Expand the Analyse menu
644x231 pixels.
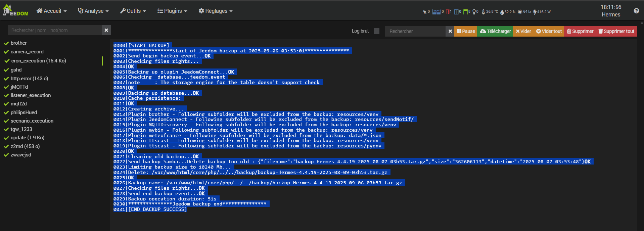pyautogui.click(x=93, y=11)
